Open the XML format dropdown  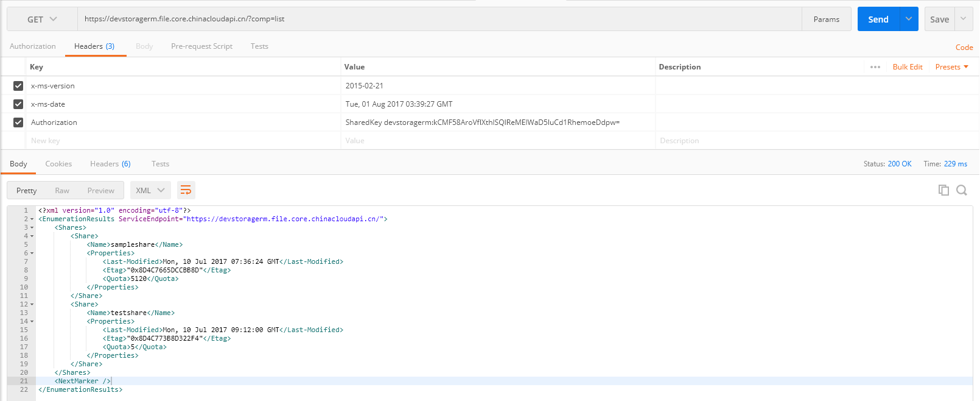tap(150, 190)
